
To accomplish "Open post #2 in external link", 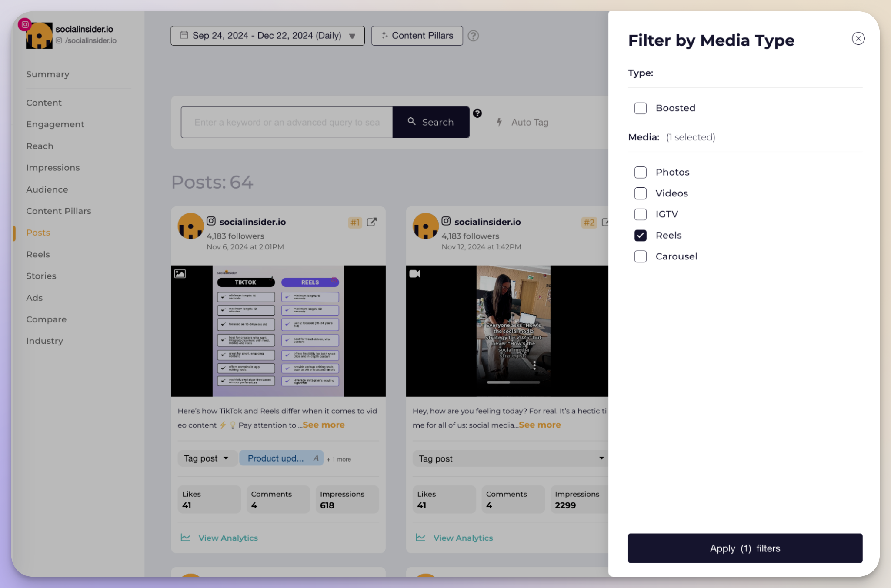I will coord(605,222).
